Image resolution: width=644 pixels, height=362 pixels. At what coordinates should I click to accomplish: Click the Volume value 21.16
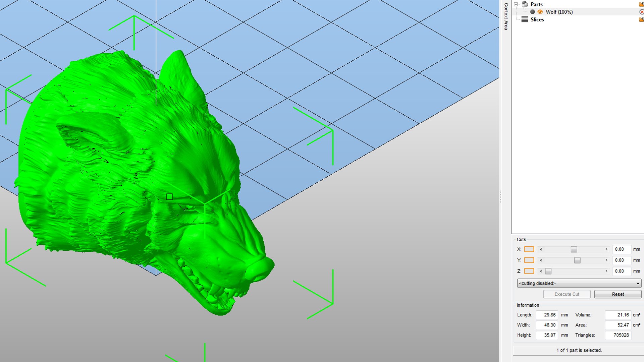pyautogui.click(x=618, y=315)
